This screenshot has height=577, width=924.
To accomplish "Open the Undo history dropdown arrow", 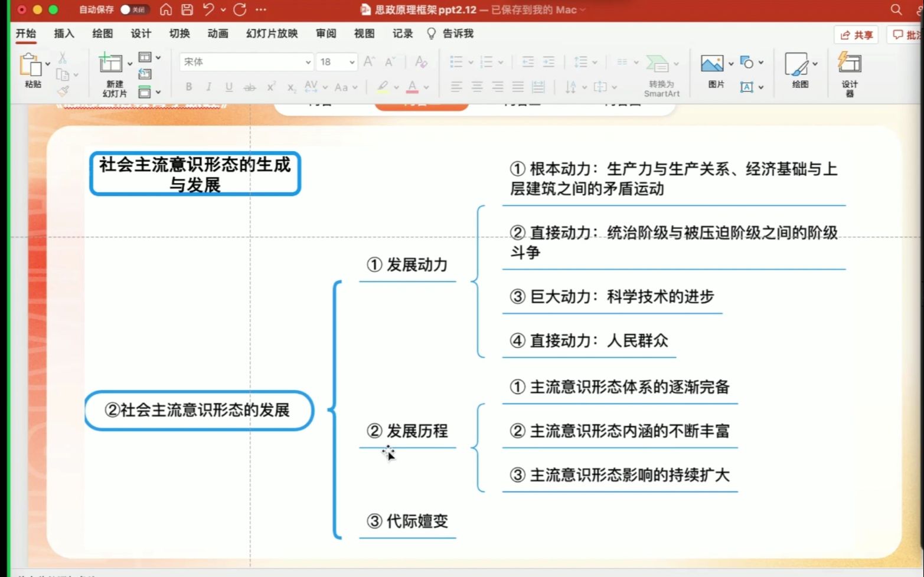I will 223,10.
